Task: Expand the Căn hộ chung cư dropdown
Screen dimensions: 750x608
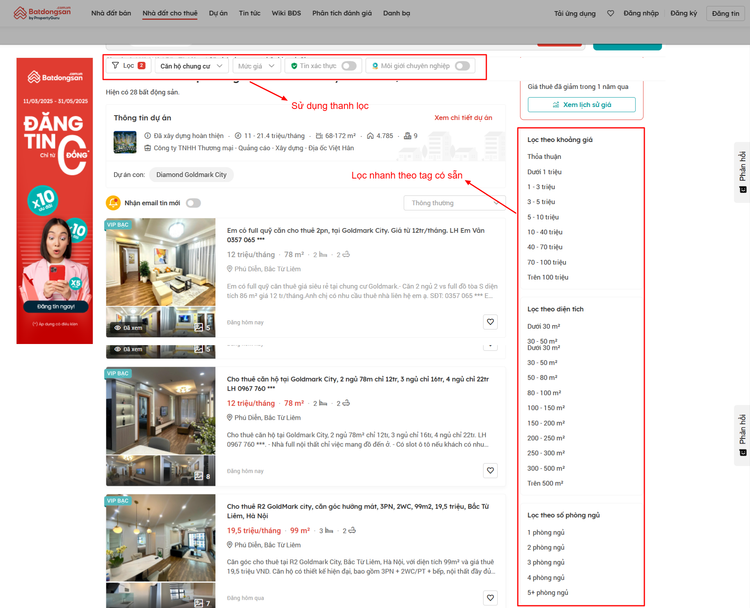Action: coord(191,66)
